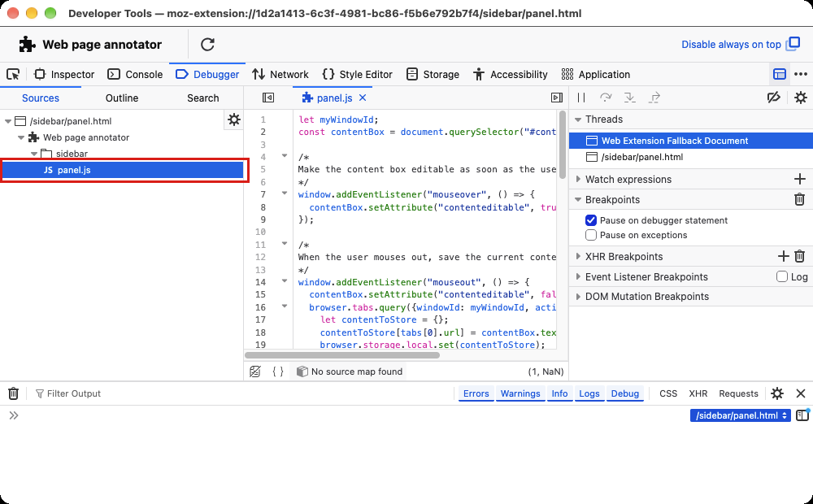Viewport: 813px width, 504px height.
Task: Switch to the Console tab
Action: (135, 75)
